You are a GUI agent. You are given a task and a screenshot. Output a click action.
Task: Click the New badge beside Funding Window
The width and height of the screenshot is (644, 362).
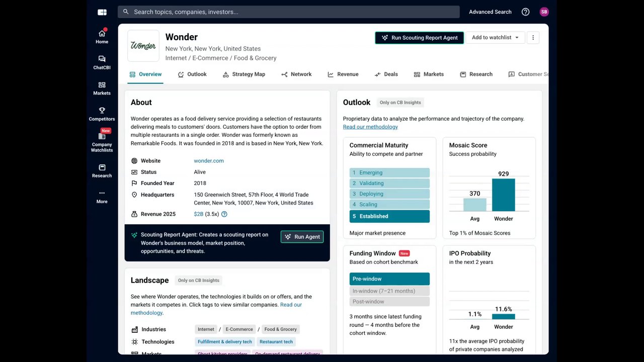tap(404, 253)
